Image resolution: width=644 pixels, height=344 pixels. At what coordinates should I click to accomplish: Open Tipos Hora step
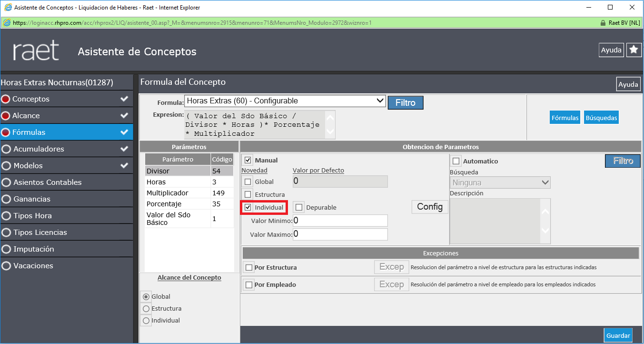[x=67, y=216]
